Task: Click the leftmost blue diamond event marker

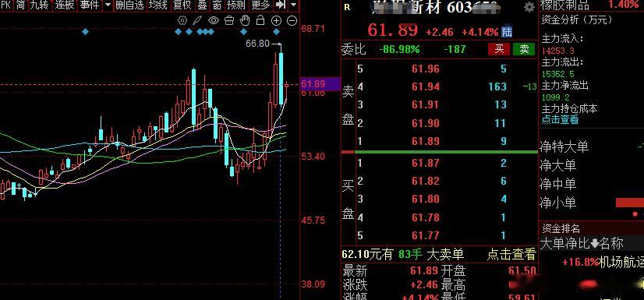Action: [x=86, y=32]
